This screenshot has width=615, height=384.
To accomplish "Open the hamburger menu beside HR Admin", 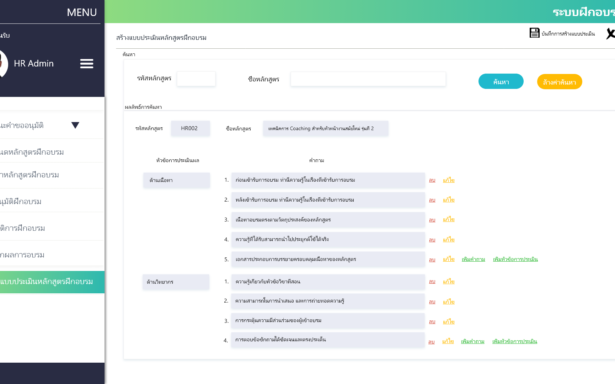I will click(x=87, y=64).
